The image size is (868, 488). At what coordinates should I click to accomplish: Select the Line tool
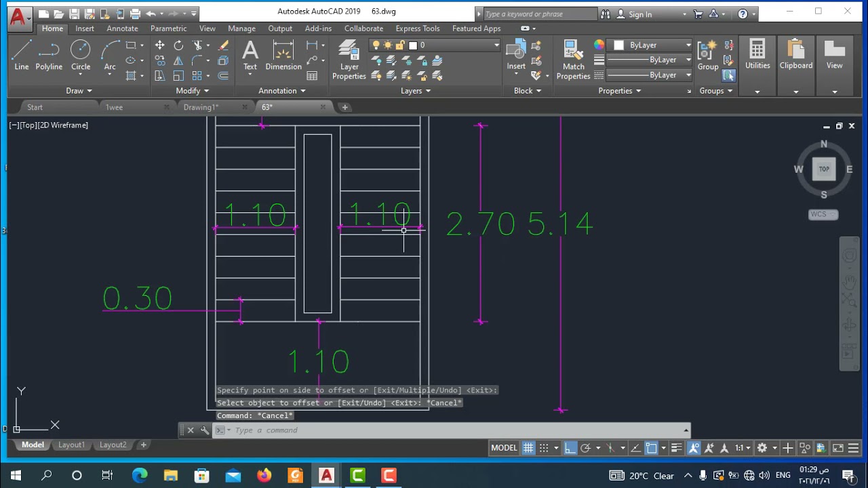pyautogui.click(x=21, y=54)
